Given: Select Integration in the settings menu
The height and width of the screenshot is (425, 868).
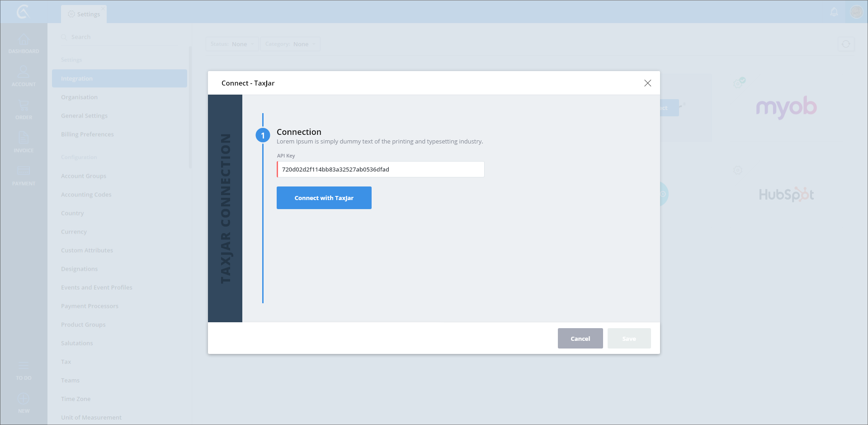Looking at the screenshot, I should (119, 78).
